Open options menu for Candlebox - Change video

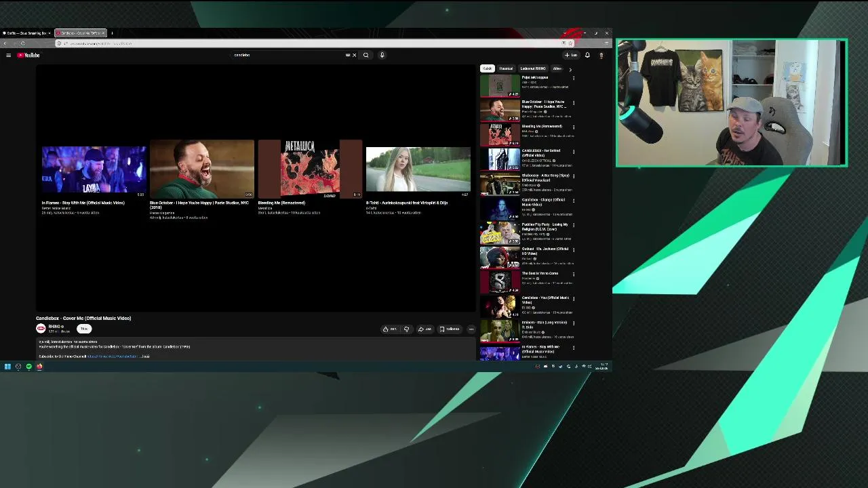click(x=574, y=200)
